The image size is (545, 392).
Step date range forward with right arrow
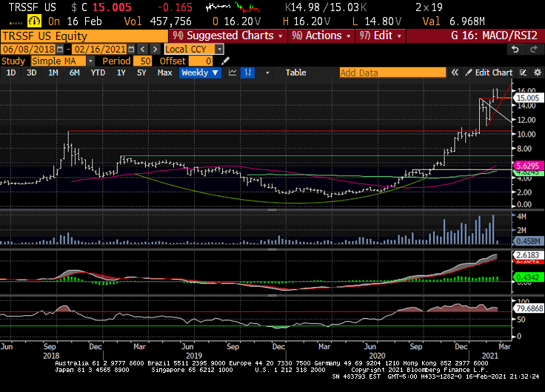155,49
